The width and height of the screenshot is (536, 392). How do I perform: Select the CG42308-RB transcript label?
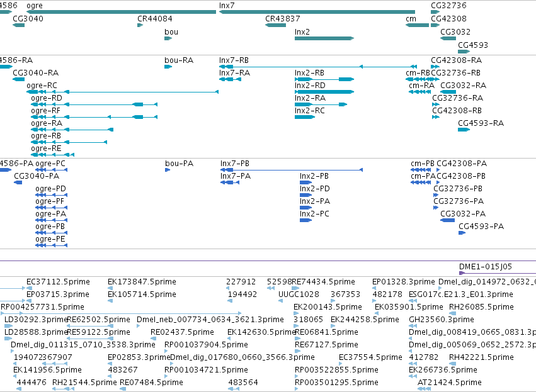coord(457,111)
